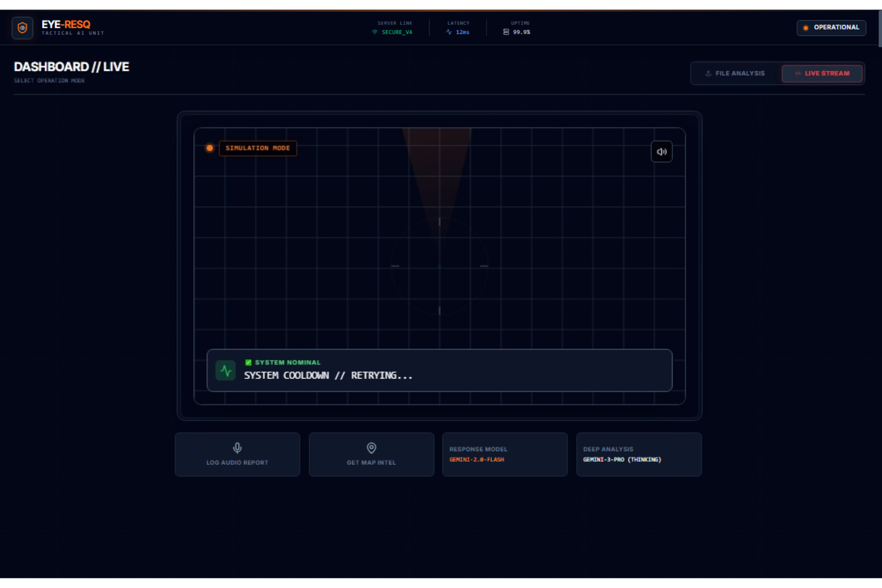Click the latency waveform icon near 12ms
The width and height of the screenshot is (882, 588).
(x=449, y=32)
